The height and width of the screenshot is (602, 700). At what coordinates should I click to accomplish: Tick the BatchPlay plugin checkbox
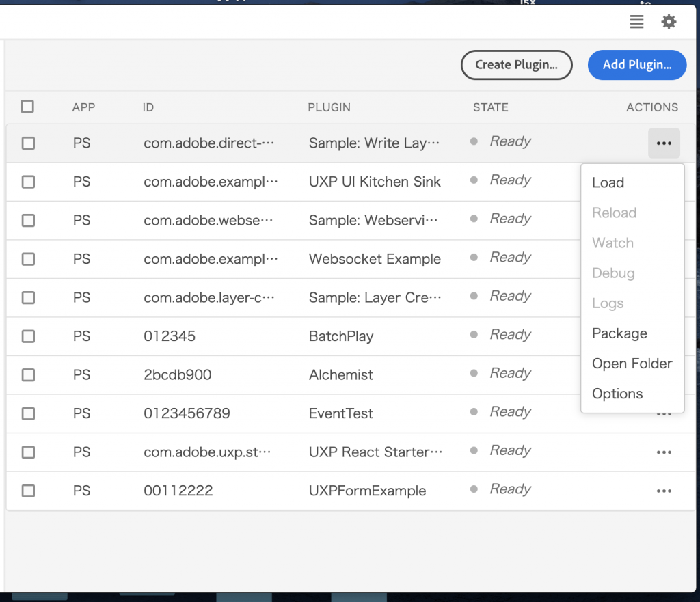[x=28, y=336]
